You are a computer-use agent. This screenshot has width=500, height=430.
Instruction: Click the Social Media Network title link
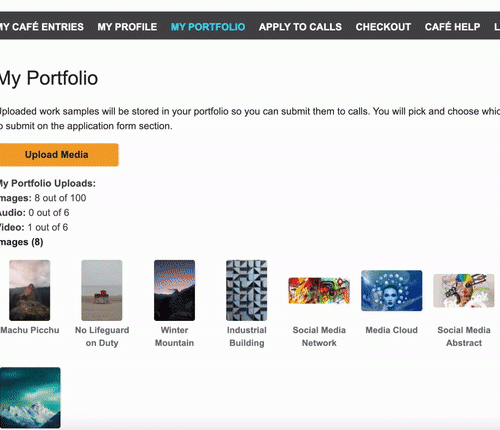pyautogui.click(x=319, y=336)
